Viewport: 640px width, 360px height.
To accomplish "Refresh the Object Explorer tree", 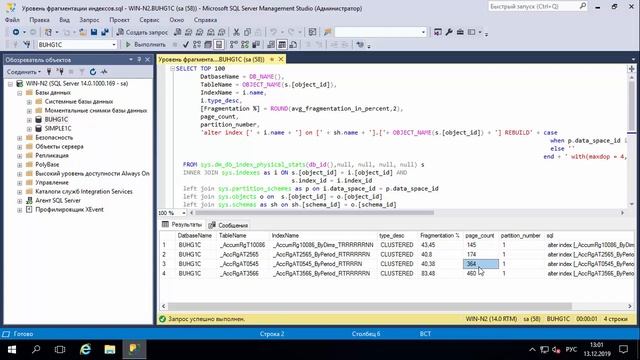I will (93, 72).
